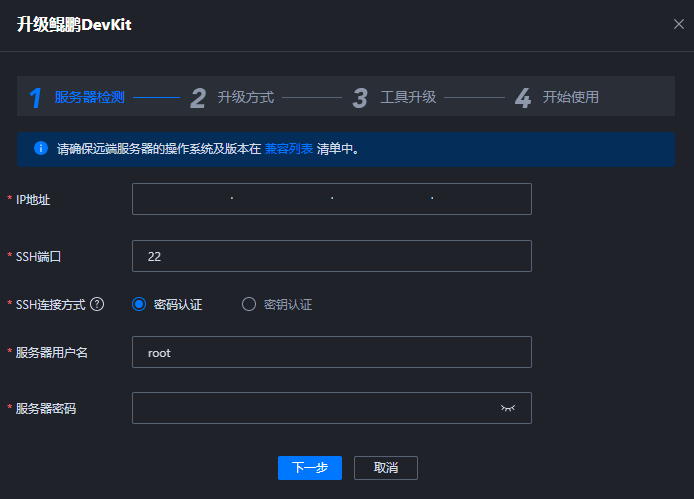
Task: Select step 3 工具升级
Action: pos(395,97)
